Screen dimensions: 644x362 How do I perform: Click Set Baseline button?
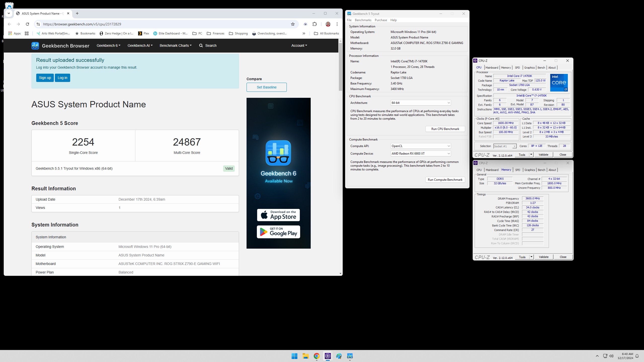pyautogui.click(x=266, y=87)
